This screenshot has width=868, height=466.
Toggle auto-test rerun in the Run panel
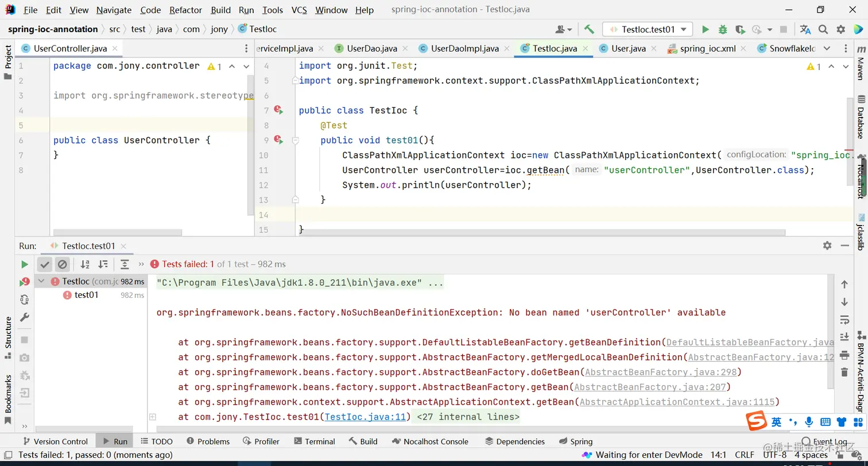coord(25,300)
